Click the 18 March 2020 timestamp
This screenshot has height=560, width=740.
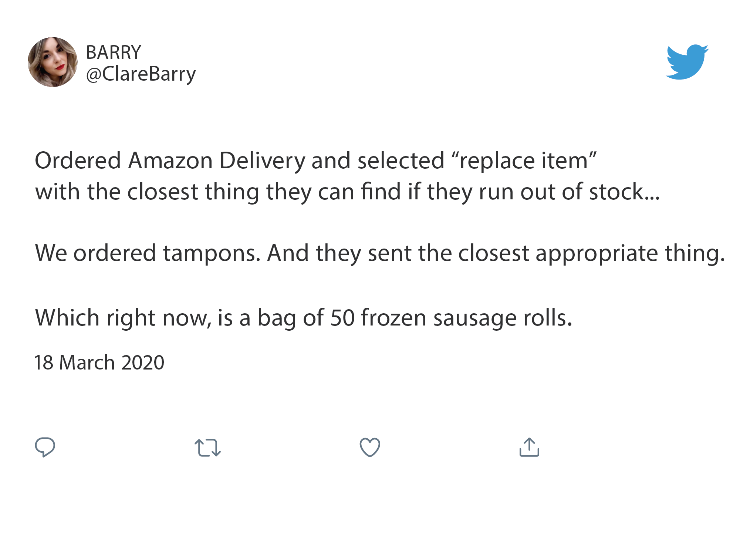(99, 362)
